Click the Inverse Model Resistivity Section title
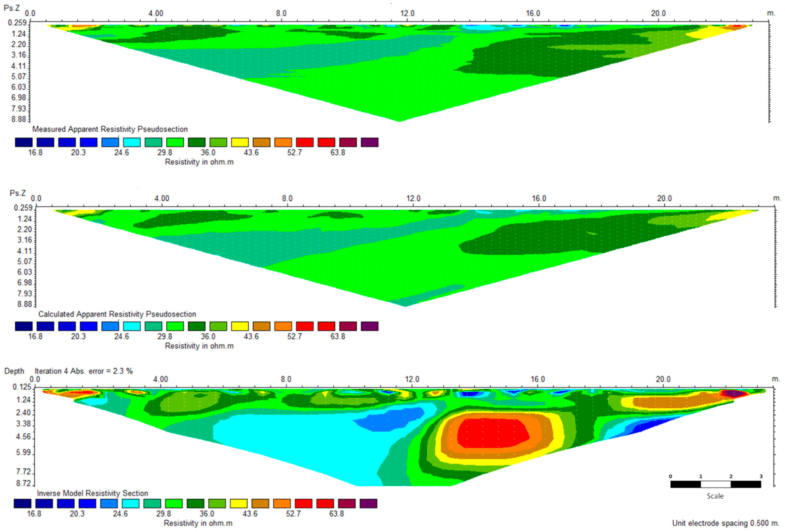Image resolution: width=785 pixels, height=532 pixels. pos(92,493)
